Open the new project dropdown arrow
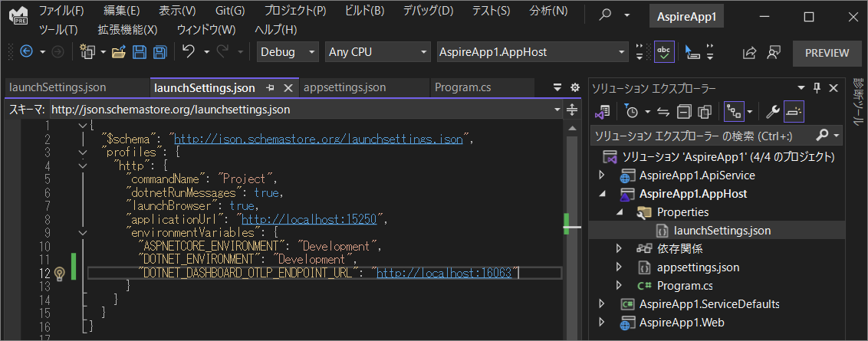 [104, 52]
